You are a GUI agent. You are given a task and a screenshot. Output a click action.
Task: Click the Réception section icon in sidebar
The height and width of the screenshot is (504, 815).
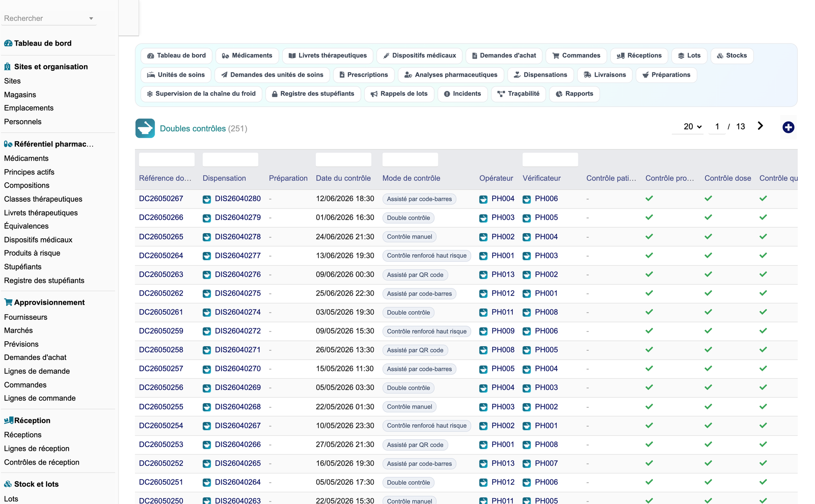click(8, 420)
